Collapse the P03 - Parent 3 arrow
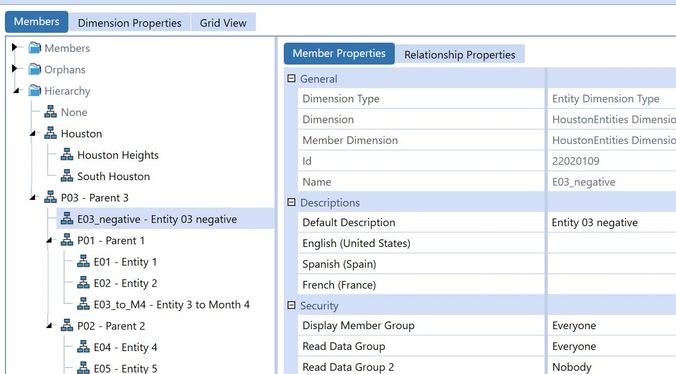The image size is (676, 374). point(33,198)
